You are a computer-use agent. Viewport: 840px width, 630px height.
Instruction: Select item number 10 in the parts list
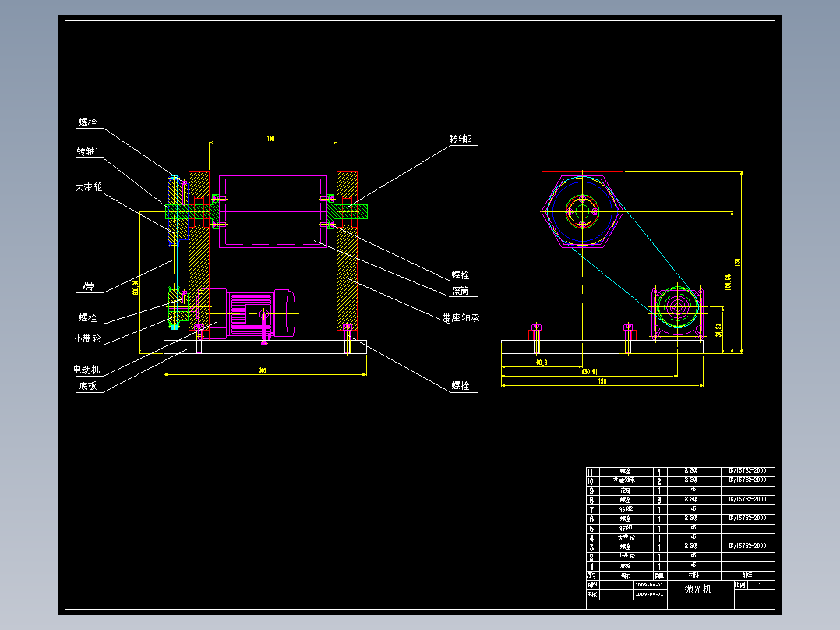point(591,482)
